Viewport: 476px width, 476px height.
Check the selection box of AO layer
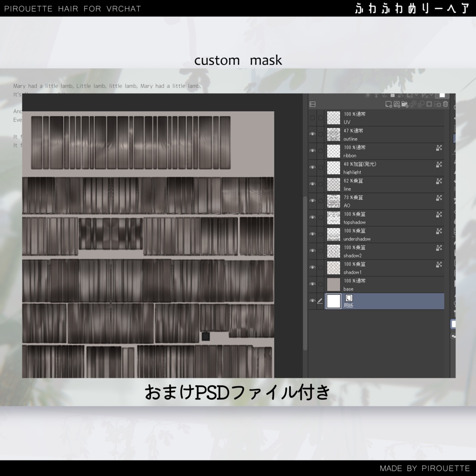click(x=321, y=201)
